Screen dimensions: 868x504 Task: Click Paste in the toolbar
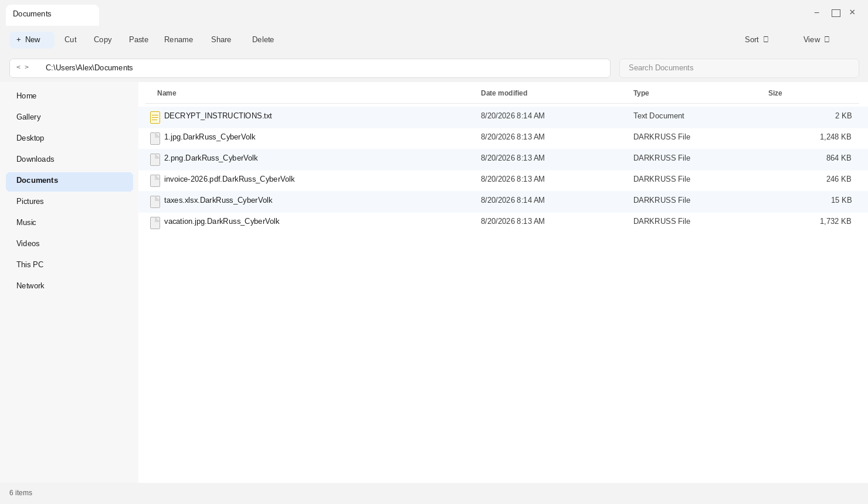point(138,40)
